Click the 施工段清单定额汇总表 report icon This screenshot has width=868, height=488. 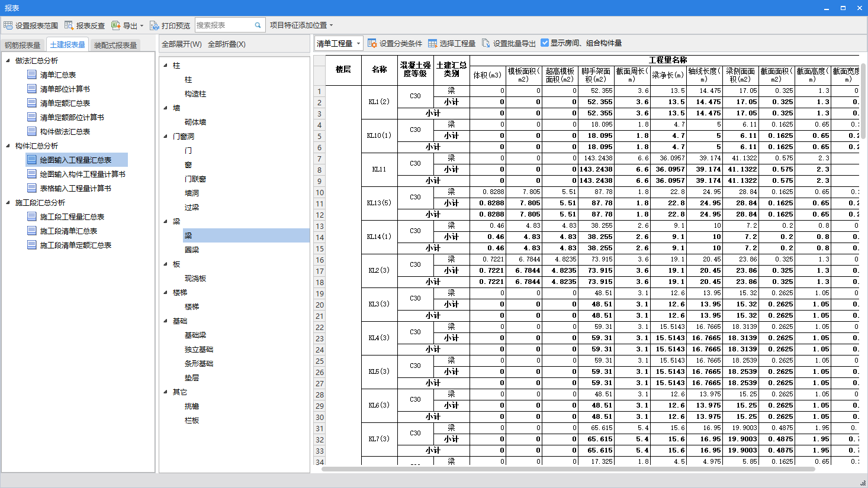pyautogui.click(x=32, y=245)
